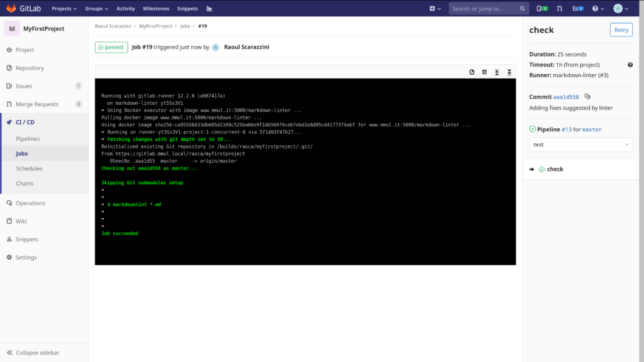Click the Snippets scissors icon in sidebar
The height and width of the screenshot is (362, 644).
9,239
